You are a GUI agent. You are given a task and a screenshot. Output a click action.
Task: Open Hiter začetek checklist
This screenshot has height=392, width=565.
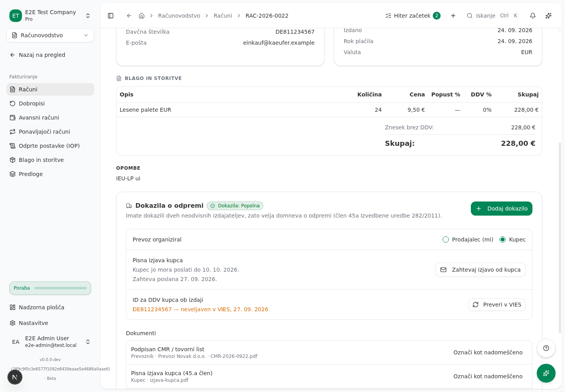(x=413, y=16)
